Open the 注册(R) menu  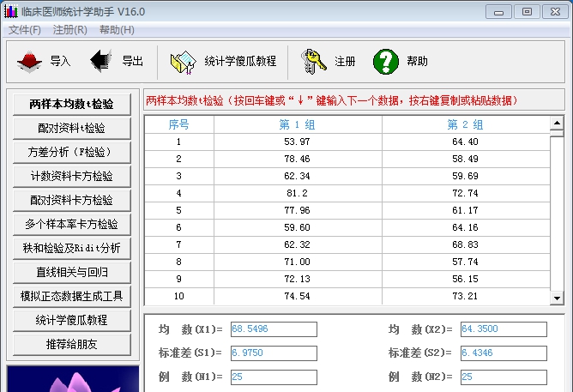tap(69, 29)
